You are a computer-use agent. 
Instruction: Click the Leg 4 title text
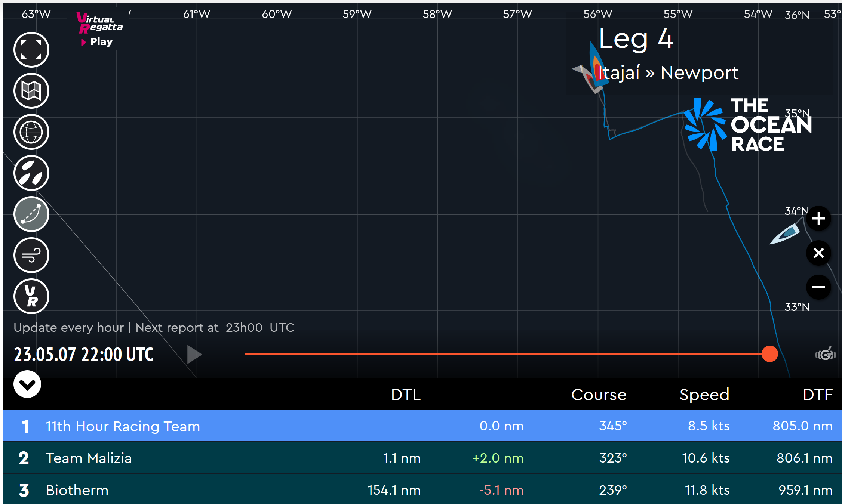click(x=636, y=39)
